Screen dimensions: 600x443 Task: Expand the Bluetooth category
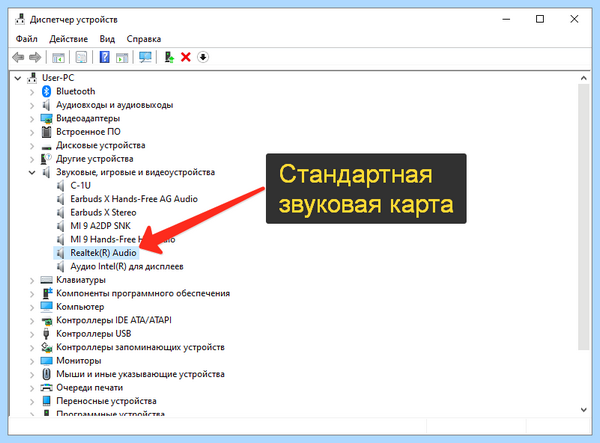click(x=32, y=92)
